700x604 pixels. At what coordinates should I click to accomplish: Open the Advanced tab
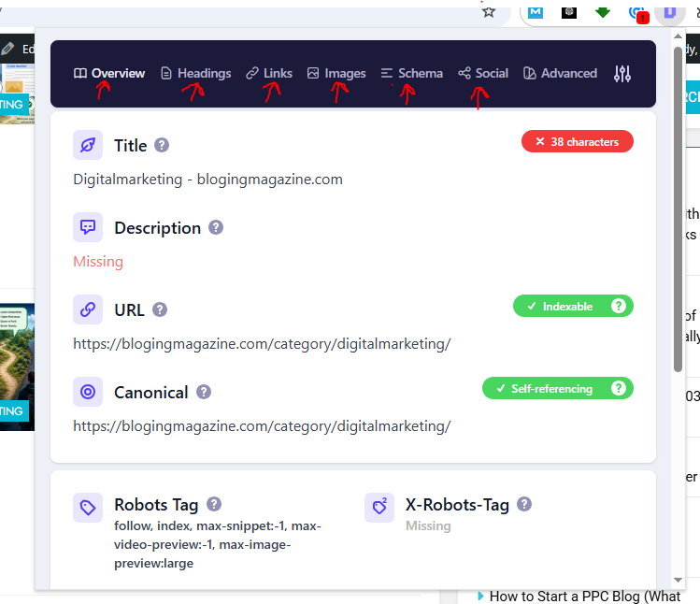coord(560,73)
